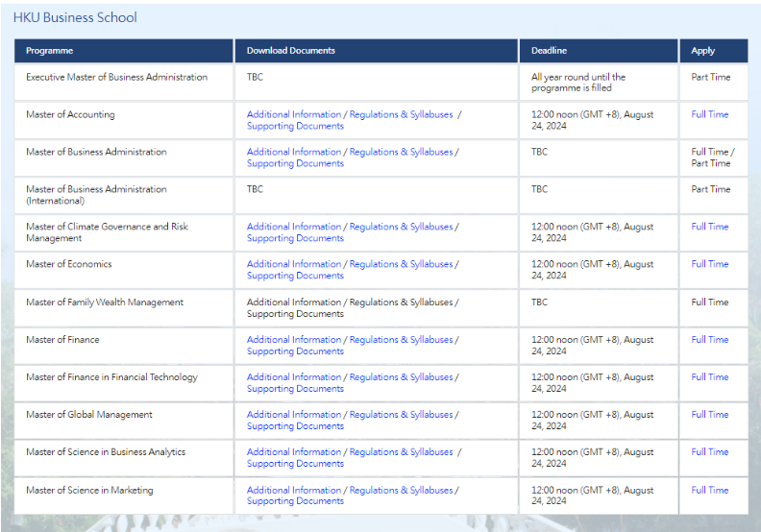This screenshot has width=761, height=532.
Task: Apply Full Time for Master of Science in Marketing
Action: [710, 490]
